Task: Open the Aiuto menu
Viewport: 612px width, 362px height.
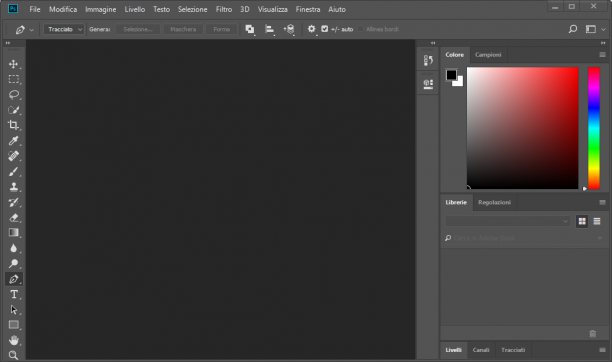Action: coord(337,9)
